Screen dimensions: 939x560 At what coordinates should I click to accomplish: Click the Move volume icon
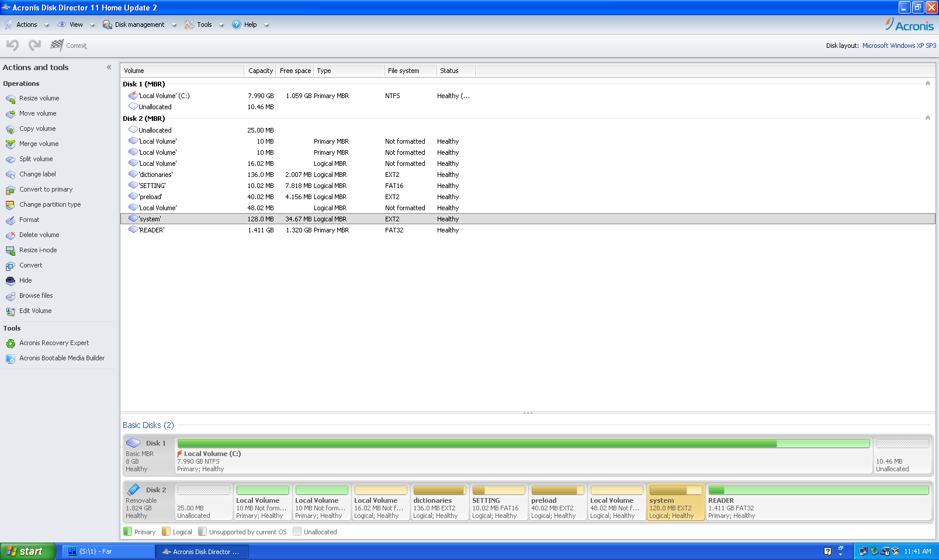(10, 114)
